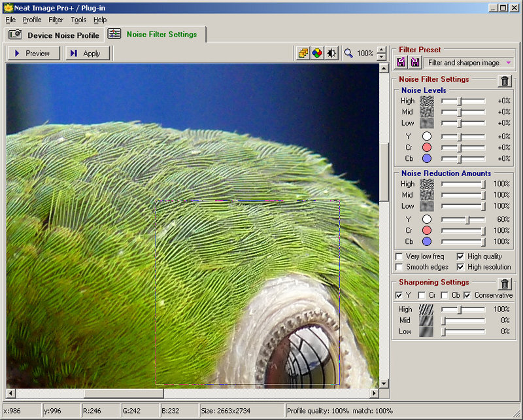This screenshot has height=420, width=523.
Task: Click the Noise Reduction Y slider at 60%
Action: 463,219
